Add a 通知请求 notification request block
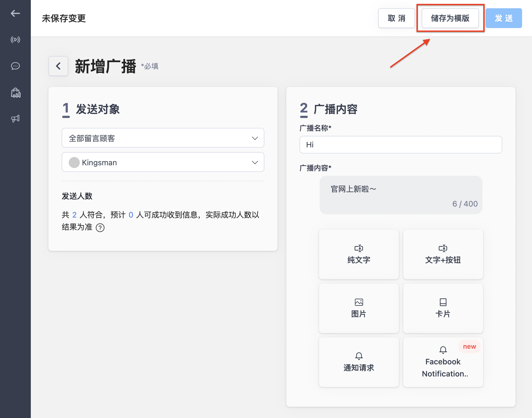Viewport: 532px width, 418px height. (359, 362)
